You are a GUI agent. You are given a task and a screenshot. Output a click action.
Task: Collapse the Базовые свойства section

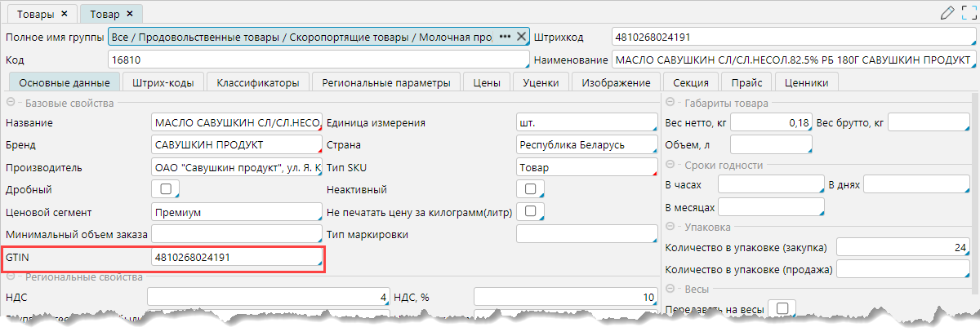11,103
